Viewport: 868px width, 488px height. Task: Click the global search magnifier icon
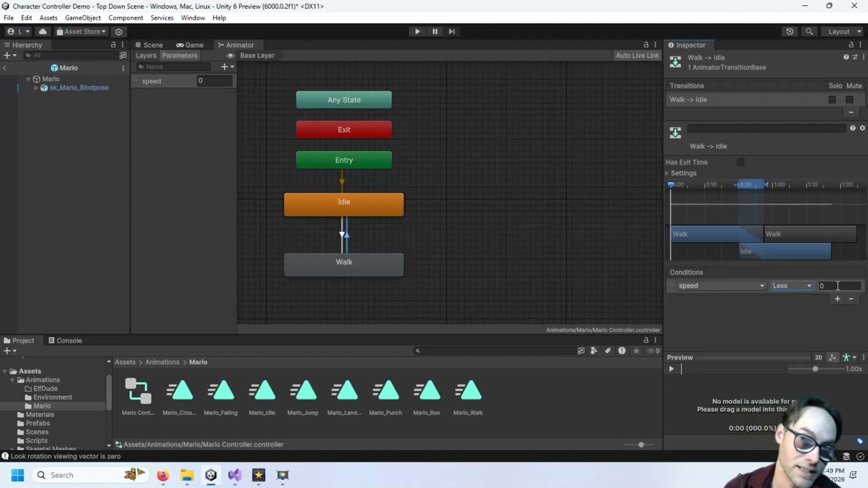809,31
